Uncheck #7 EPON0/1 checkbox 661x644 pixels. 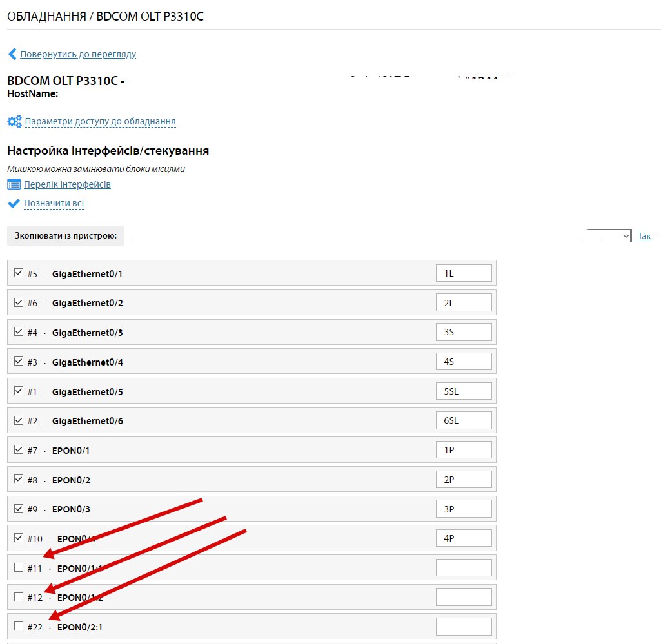[x=19, y=449]
